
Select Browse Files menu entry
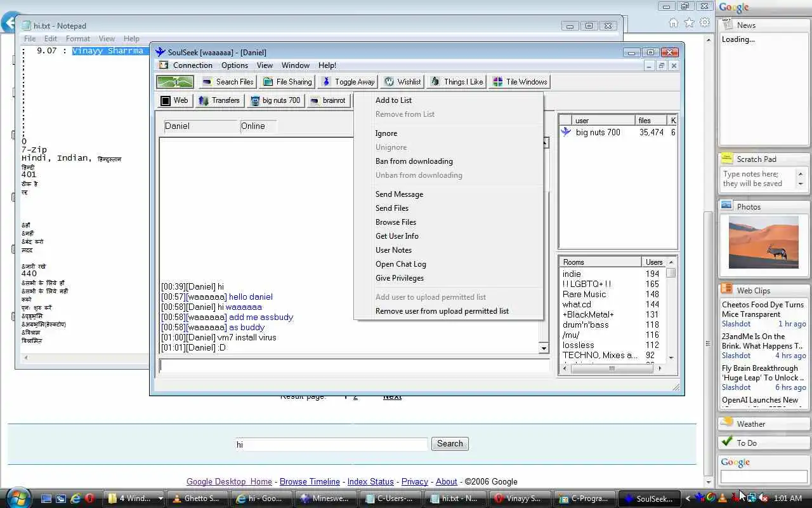point(396,222)
